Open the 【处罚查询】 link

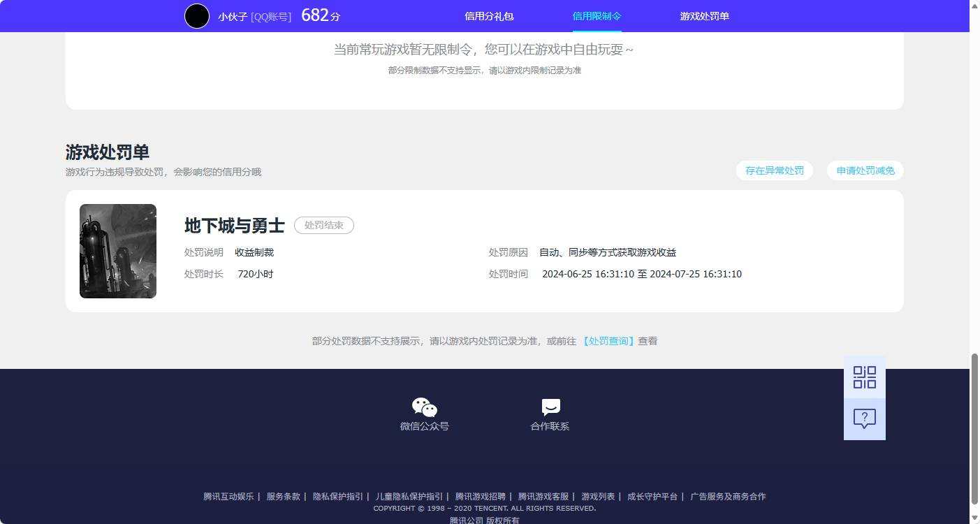pyautogui.click(x=608, y=341)
